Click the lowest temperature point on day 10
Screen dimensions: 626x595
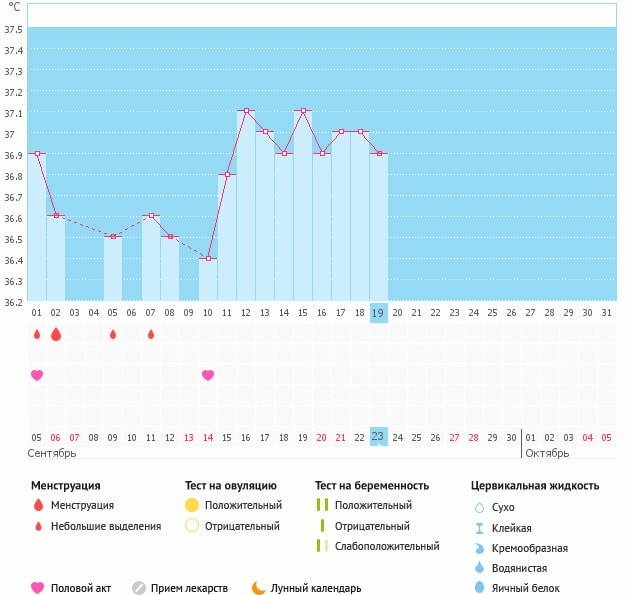tap(208, 258)
